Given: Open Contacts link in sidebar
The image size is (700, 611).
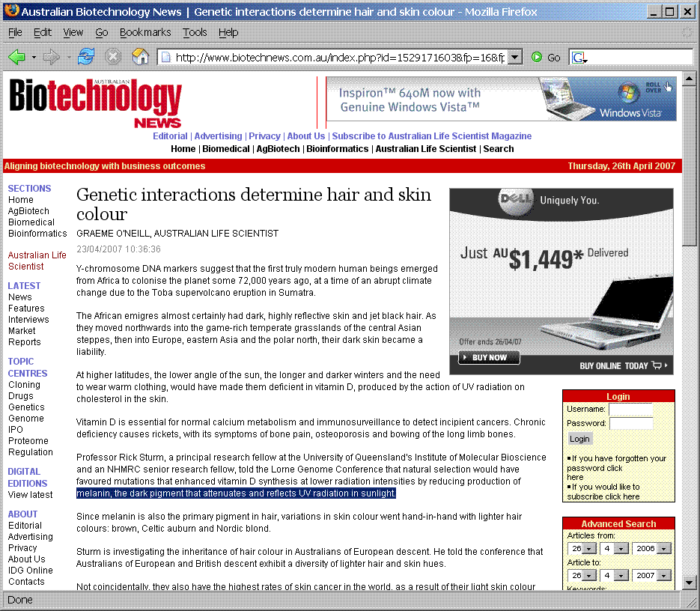Looking at the screenshot, I should coord(26,582).
